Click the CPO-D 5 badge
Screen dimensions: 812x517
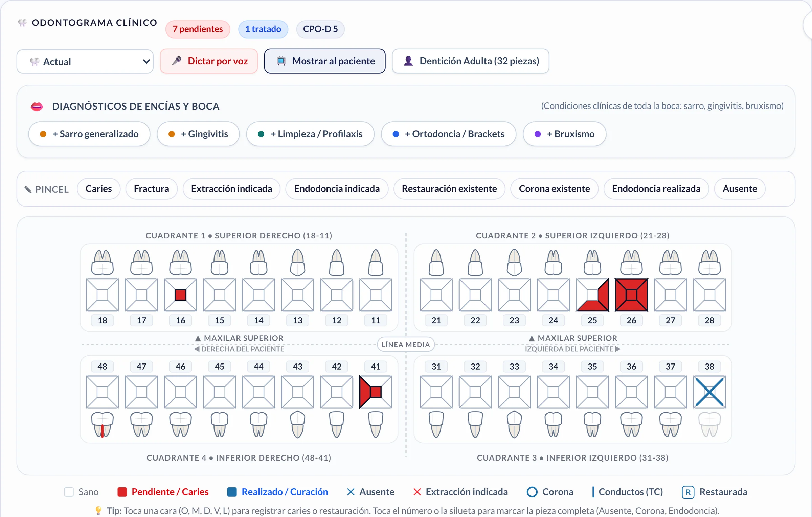pyautogui.click(x=320, y=29)
